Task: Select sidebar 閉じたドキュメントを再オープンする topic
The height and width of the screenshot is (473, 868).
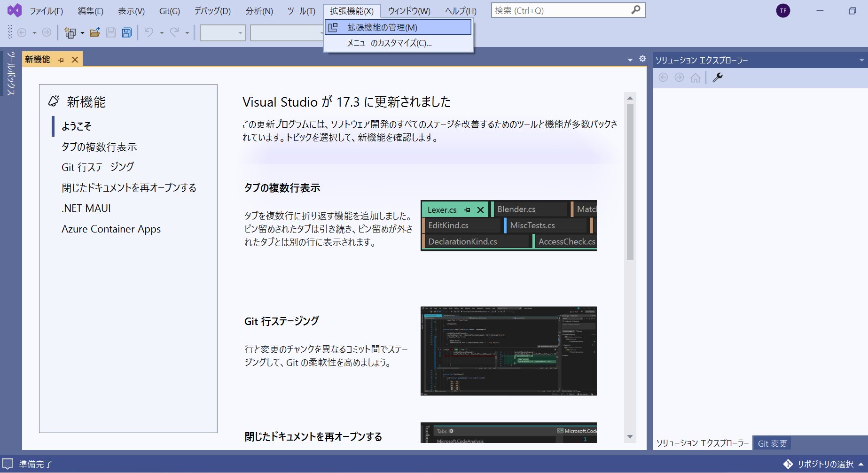Action: coord(129,188)
